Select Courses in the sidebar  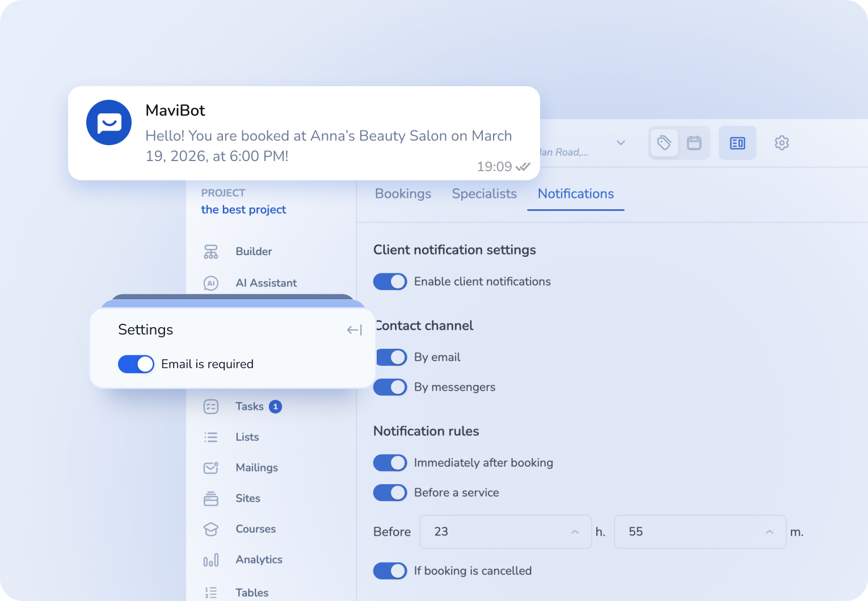[255, 528]
